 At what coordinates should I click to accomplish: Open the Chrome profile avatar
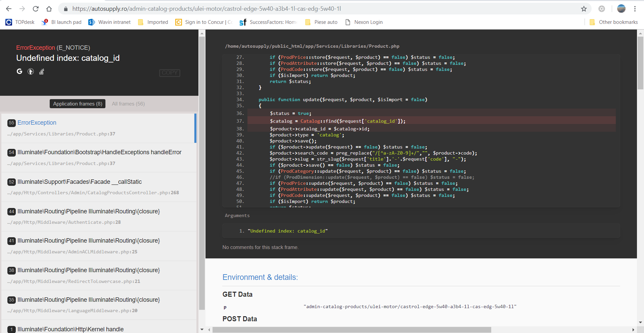click(622, 9)
